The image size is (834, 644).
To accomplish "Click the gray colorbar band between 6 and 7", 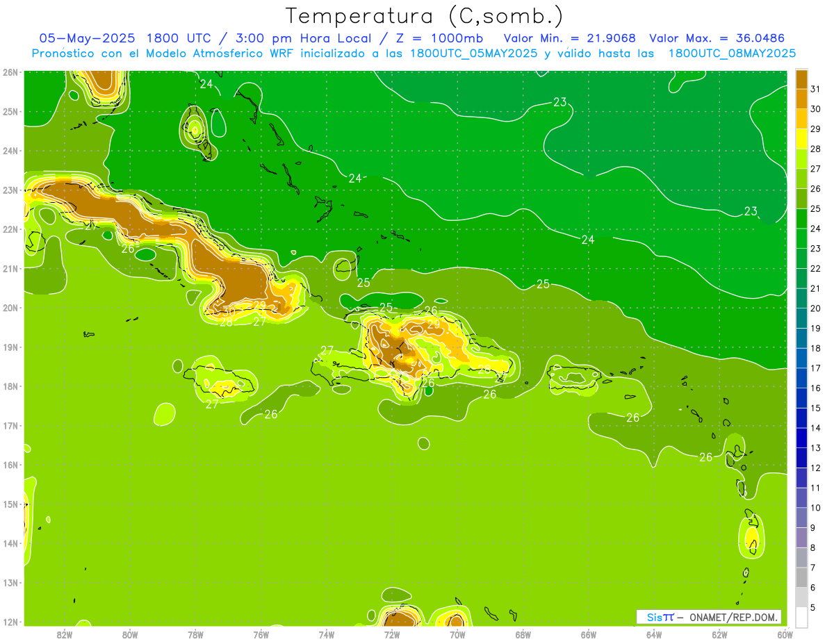I will pyautogui.click(x=801, y=577).
